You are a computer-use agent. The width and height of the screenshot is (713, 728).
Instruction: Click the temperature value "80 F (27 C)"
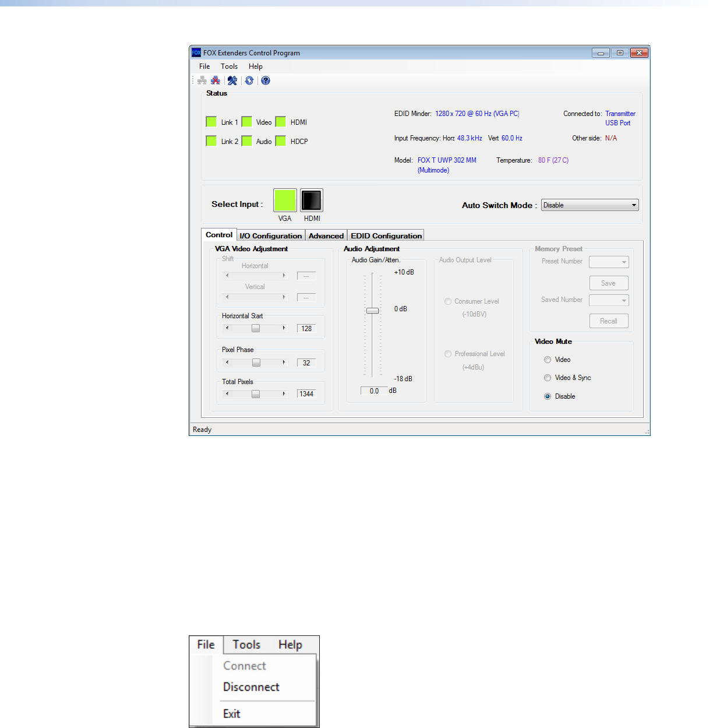pyautogui.click(x=553, y=160)
